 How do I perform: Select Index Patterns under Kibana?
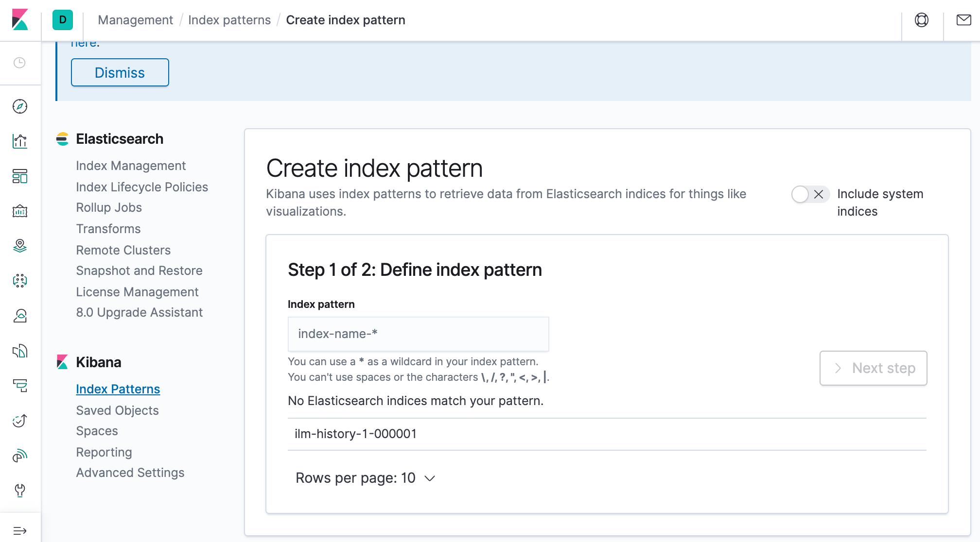118,389
